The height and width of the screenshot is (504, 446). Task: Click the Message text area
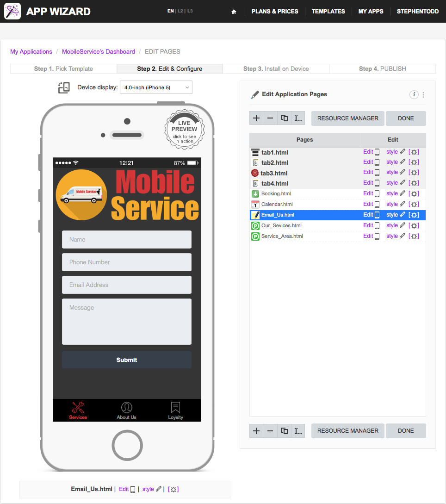click(127, 322)
